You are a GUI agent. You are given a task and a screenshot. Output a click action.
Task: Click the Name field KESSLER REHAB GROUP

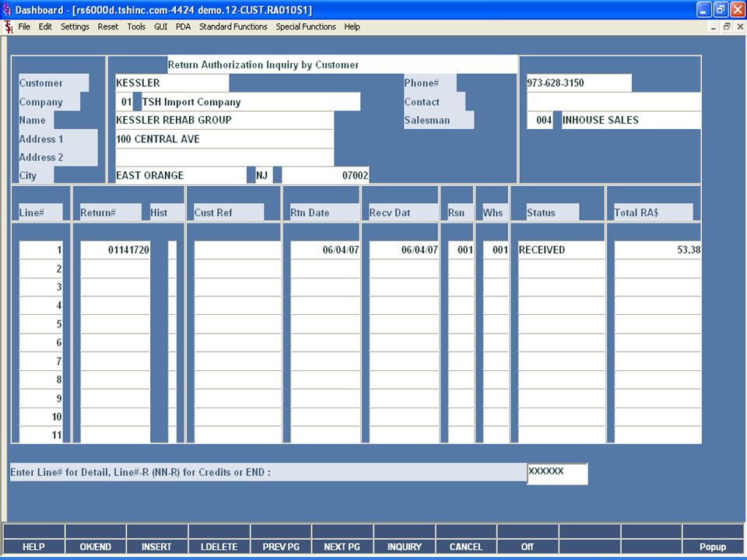pos(224,120)
